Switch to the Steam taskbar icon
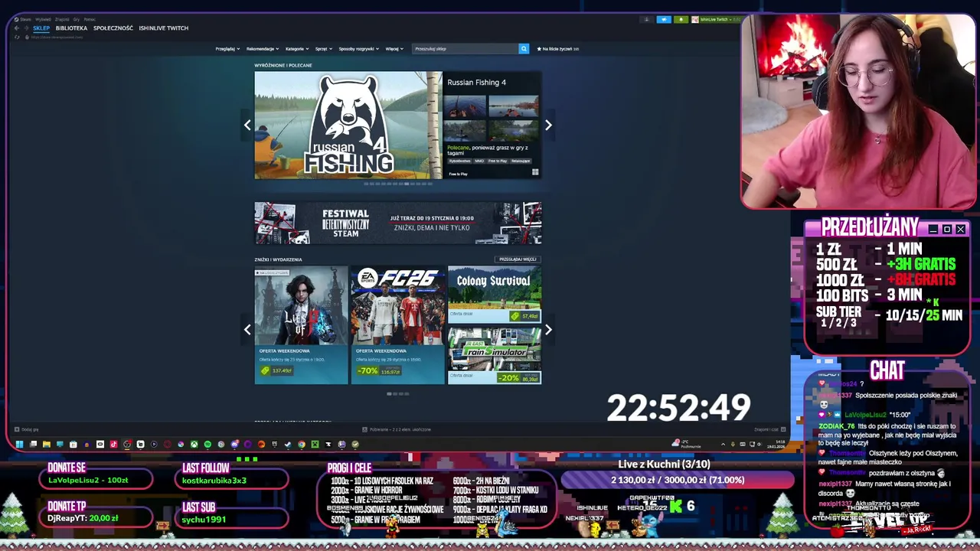The width and height of the screenshot is (980, 551). tap(288, 444)
